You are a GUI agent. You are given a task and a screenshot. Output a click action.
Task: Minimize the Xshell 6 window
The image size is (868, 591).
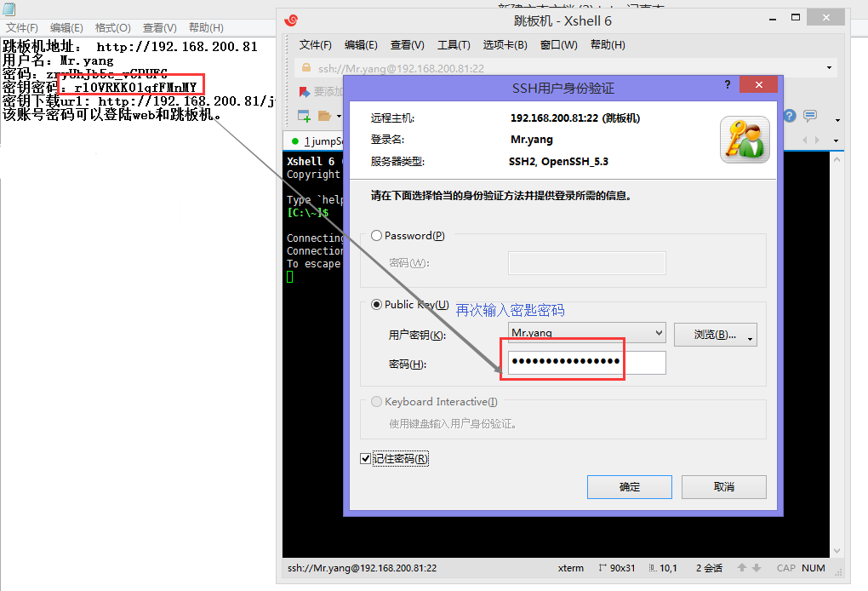pyautogui.click(x=772, y=20)
